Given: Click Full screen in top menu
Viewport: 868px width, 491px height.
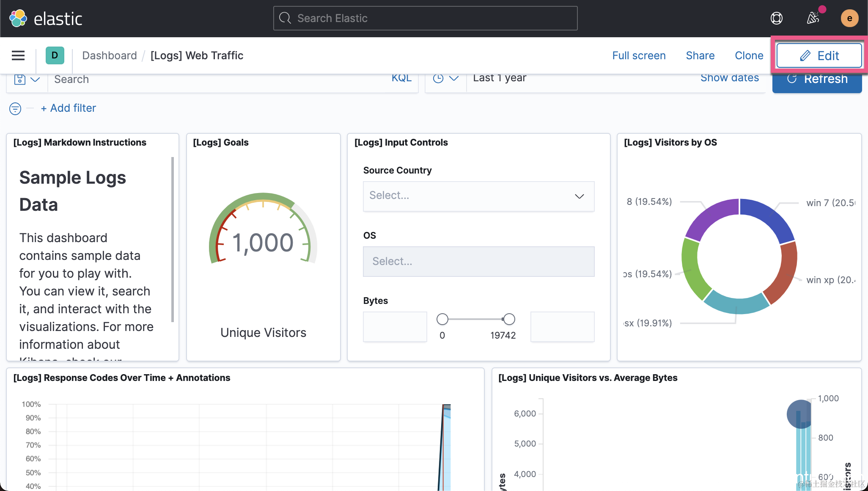Looking at the screenshot, I should point(639,55).
